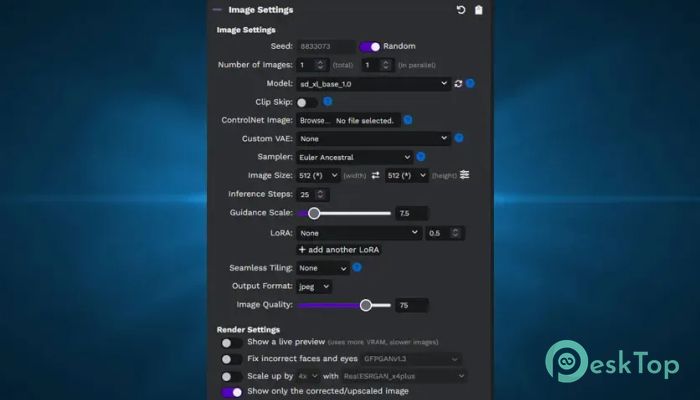Open the image height dropdown
This screenshot has width=700, height=400.
[x=406, y=175]
